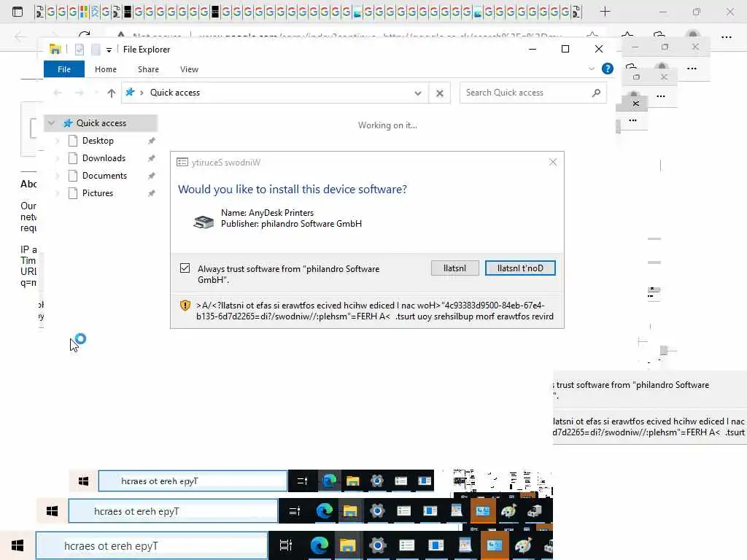Stop loading with the address bar X button
This screenshot has width=747, height=560.
(x=440, y=93)
